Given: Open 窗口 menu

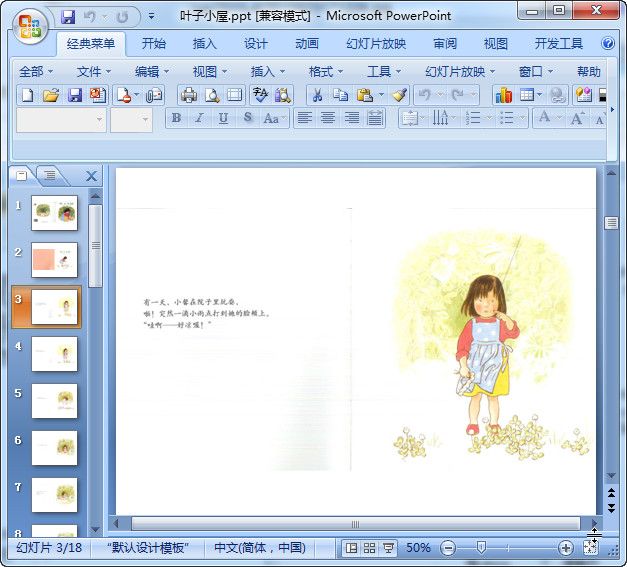Looking at the screenshot, I should [535, 72].
